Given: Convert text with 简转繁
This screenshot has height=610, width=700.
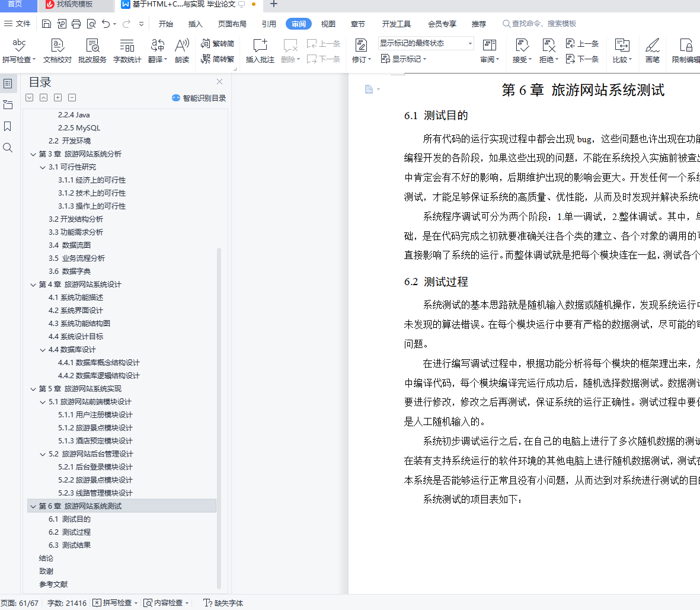Looking at the screenshot, I should pyautogui.click(x=218, y=59).
